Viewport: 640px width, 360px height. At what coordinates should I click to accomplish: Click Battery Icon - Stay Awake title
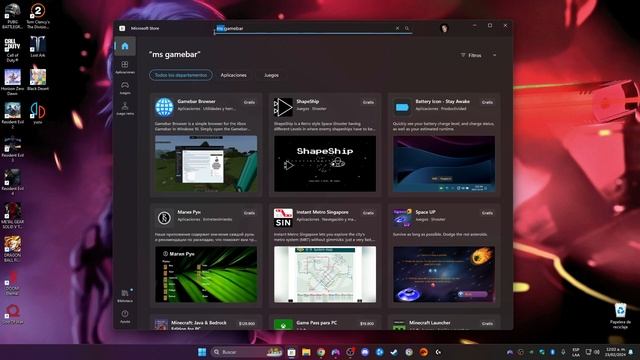442,101
